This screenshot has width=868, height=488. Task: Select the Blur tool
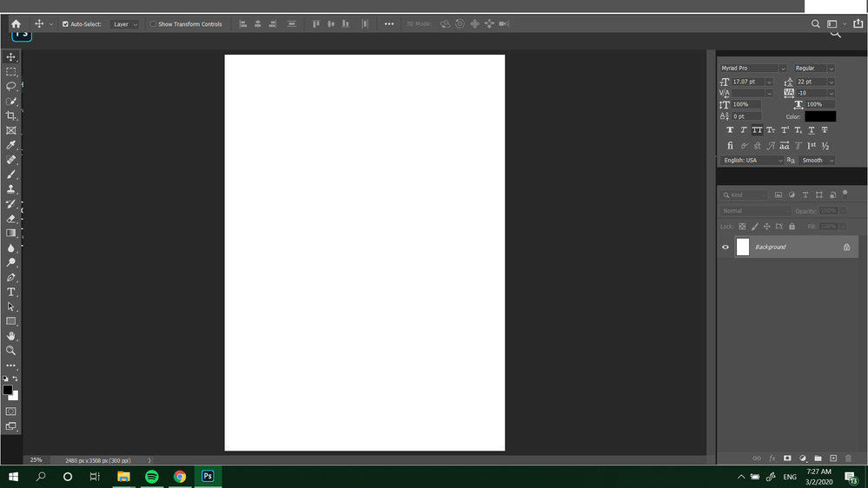pyautogui.click(x=11, y=247)
